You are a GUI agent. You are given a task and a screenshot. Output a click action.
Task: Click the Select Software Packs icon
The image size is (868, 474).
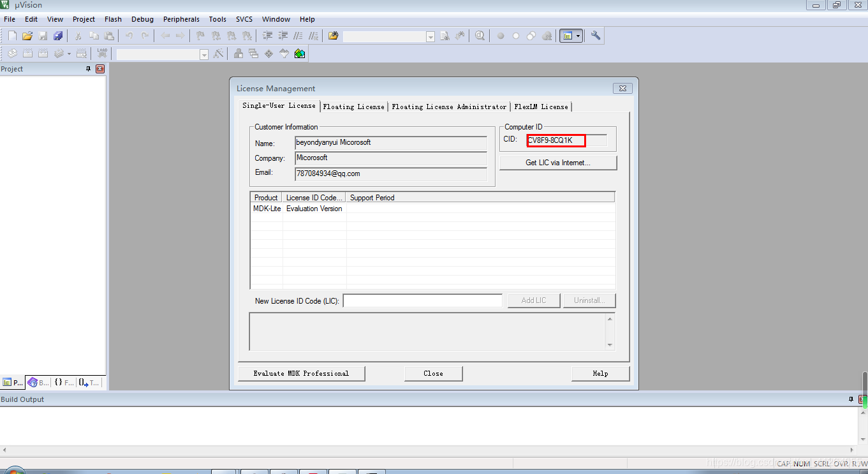[284, 54]
